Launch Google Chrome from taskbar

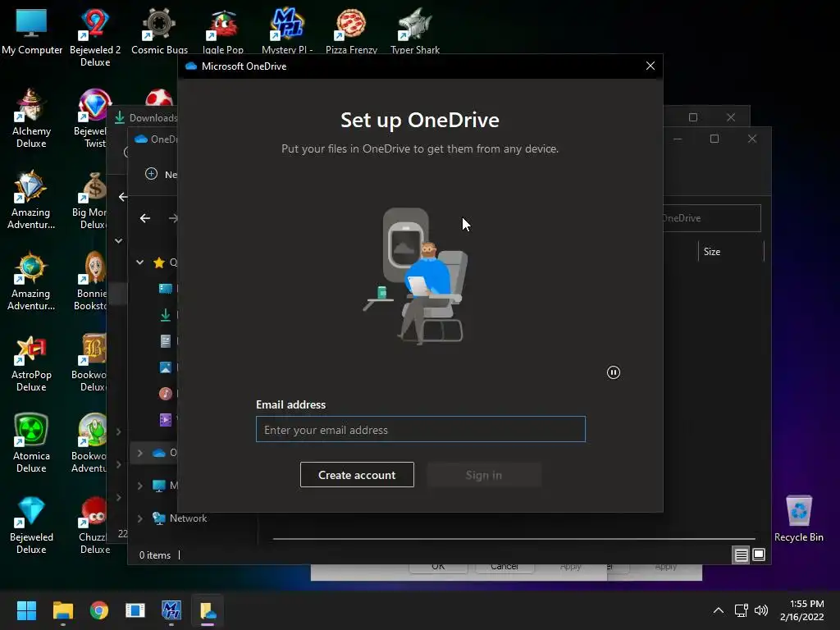pyautogui.click(x=99, y=610)
